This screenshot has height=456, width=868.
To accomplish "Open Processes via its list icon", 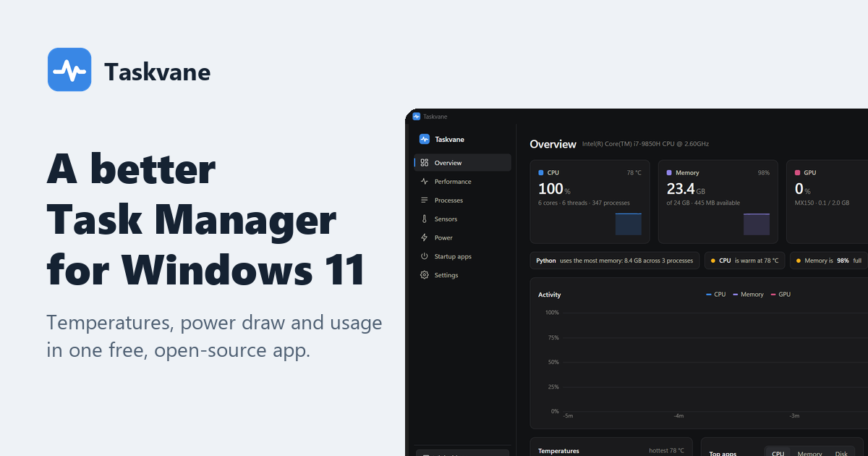I will coord(425,200).
